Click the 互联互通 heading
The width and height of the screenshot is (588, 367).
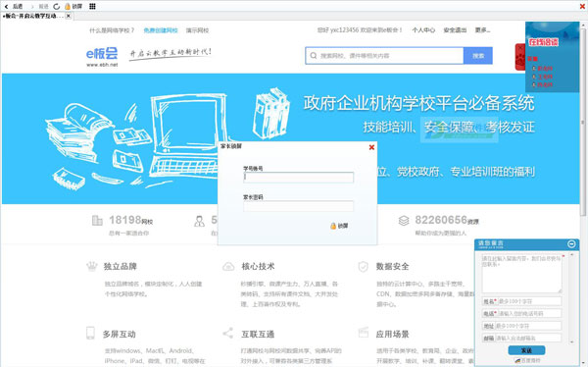[258, 334]
